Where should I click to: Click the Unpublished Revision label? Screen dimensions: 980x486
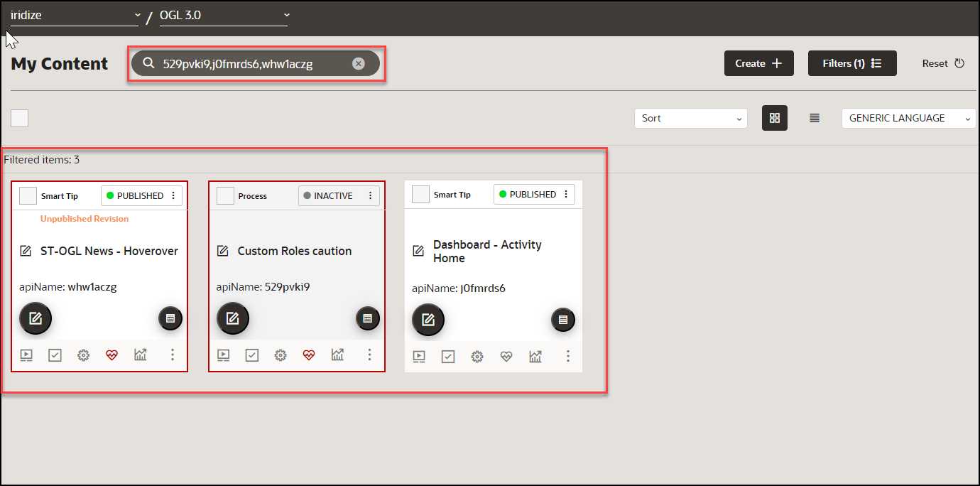tap(85, 219)
